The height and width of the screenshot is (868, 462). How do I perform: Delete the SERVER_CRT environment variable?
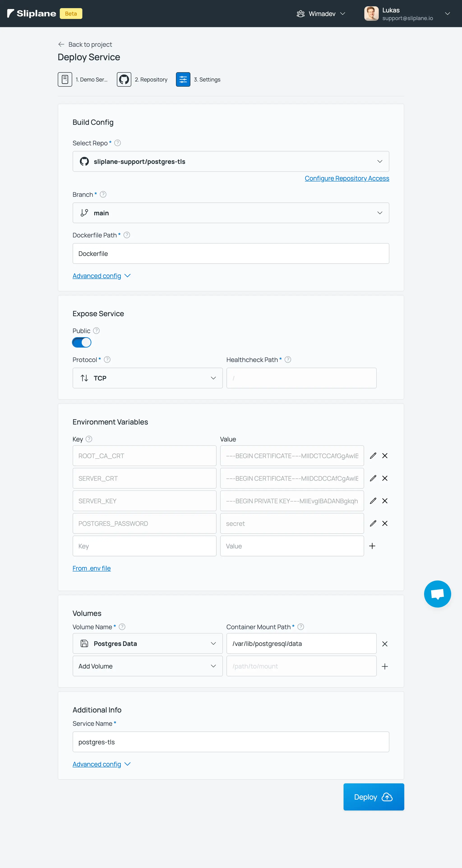[385, 478]
